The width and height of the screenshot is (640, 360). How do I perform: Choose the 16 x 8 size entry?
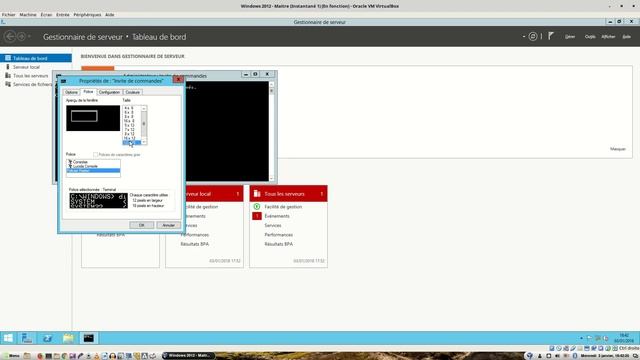[129, 121]
